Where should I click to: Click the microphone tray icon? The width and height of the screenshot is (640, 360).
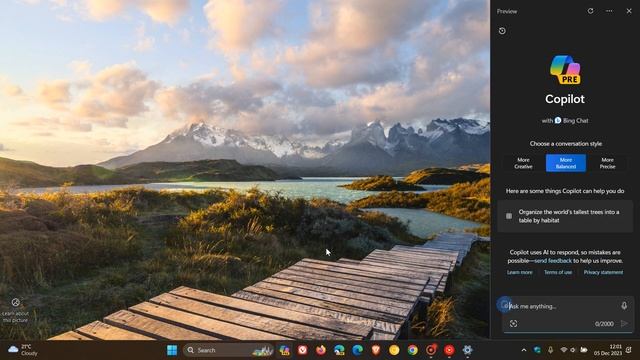(x=551, y=350)
